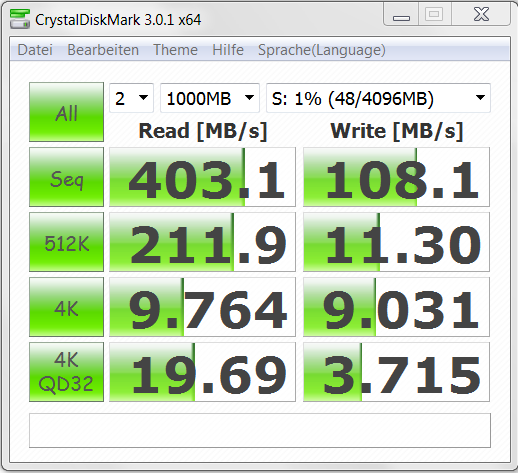Minimize the CrystalDiskMark window
518x473 pixels.
click(x=401, y=14)
